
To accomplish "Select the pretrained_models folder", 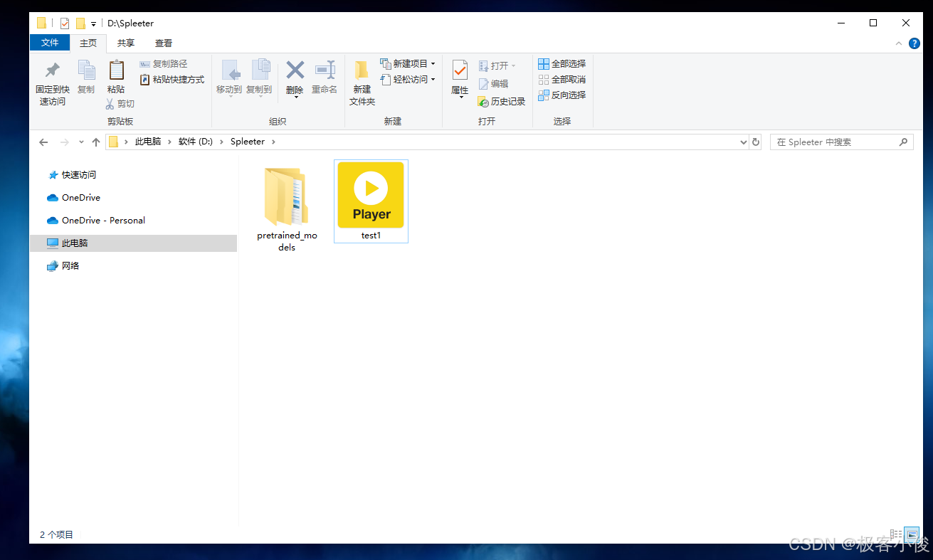I will (x=287, y=208).
